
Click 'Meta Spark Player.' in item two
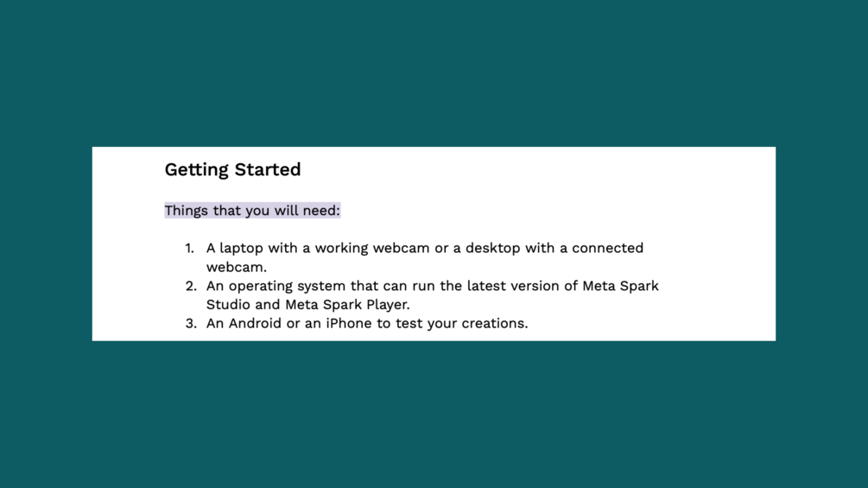tap(347, 304)
